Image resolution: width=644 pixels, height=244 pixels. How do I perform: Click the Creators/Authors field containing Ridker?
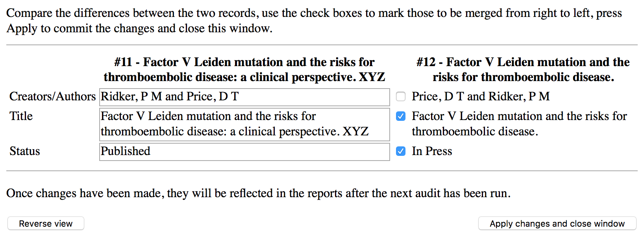244,97
